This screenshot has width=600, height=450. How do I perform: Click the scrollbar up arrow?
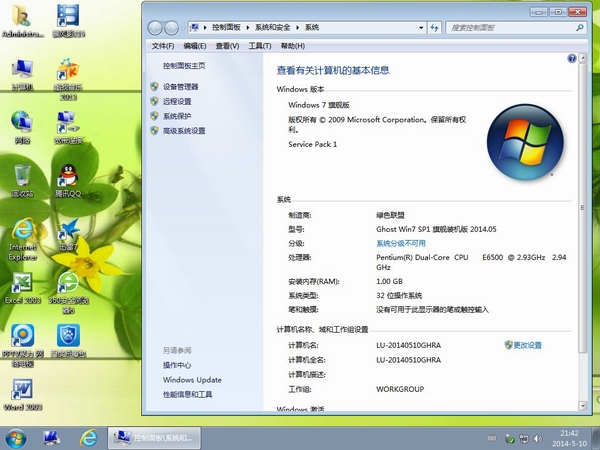(582, 59)
